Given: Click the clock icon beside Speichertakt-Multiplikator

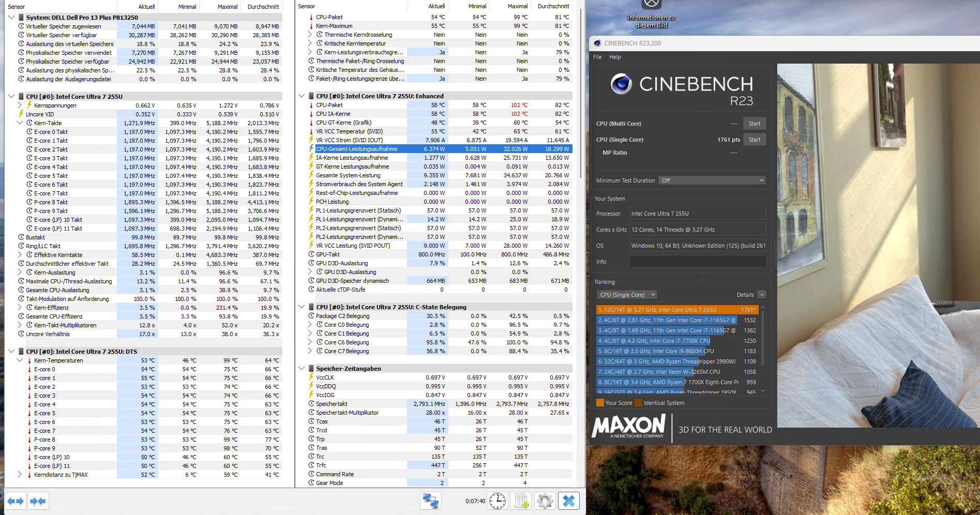Looking at the screenshot, I should click(x=311, y=413).
